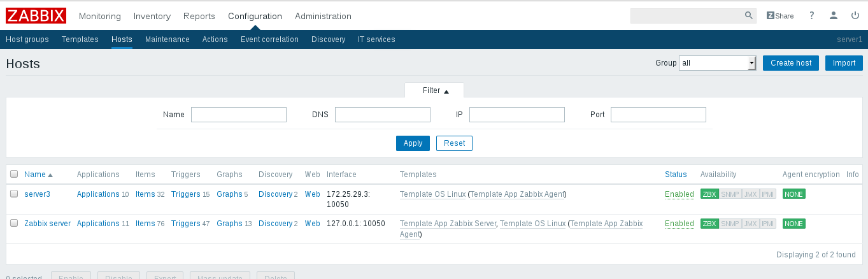
Task: Click the logout power icon
Action: pos(855,16)
